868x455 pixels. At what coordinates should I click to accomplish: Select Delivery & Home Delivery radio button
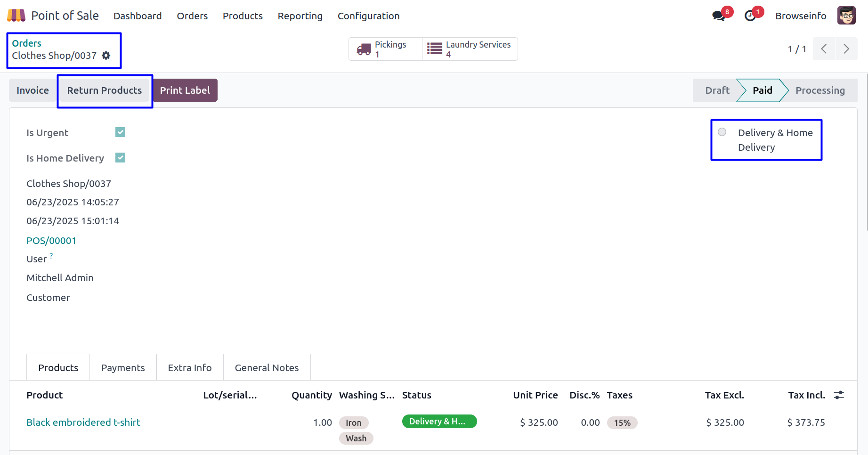click(x=722, y=132)
